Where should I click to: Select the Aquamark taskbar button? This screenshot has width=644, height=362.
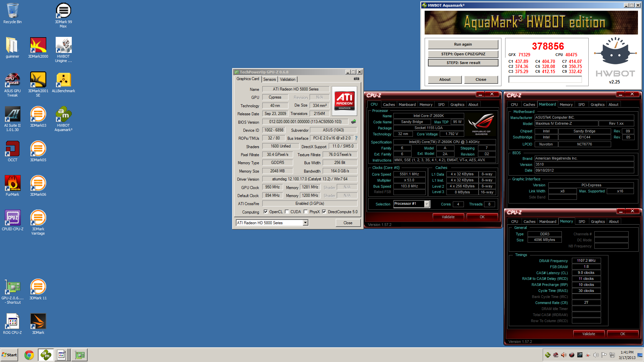point(46,355)
